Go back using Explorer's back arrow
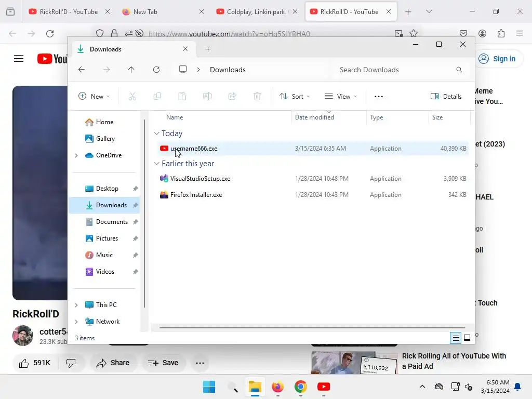 [x=82, y=70]
